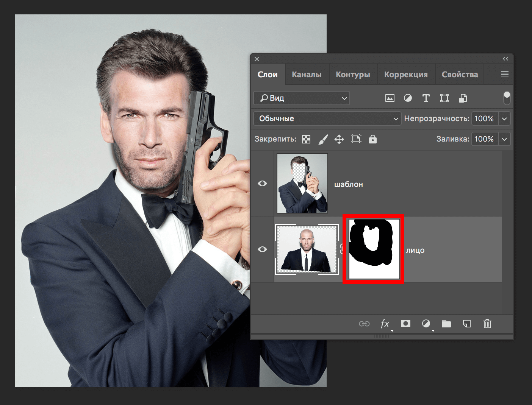Toggle lock all on current layer
Screen dimensions: 532x405
373,139
